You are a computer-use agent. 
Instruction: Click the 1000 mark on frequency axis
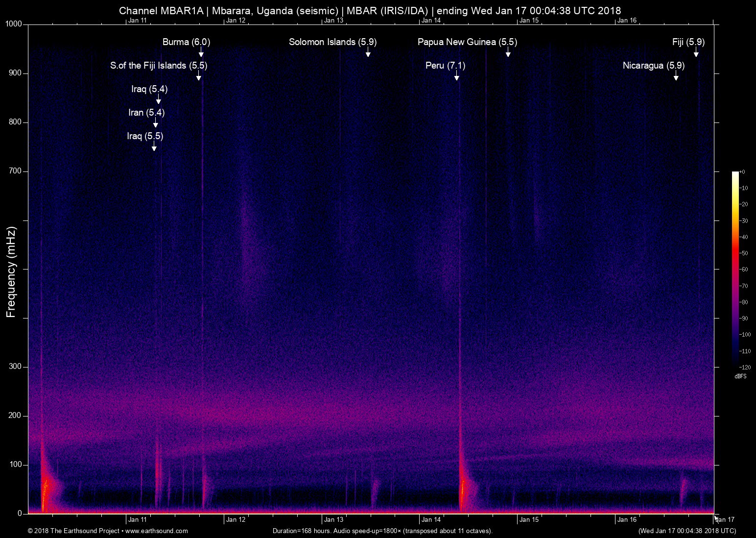[13, 24]
